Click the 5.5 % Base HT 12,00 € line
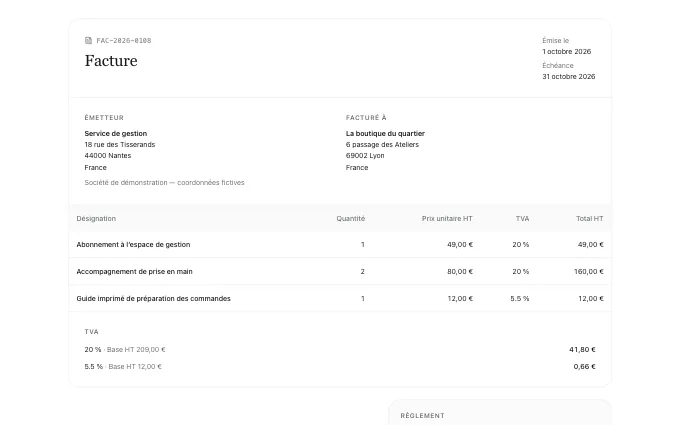 point(123,366)
